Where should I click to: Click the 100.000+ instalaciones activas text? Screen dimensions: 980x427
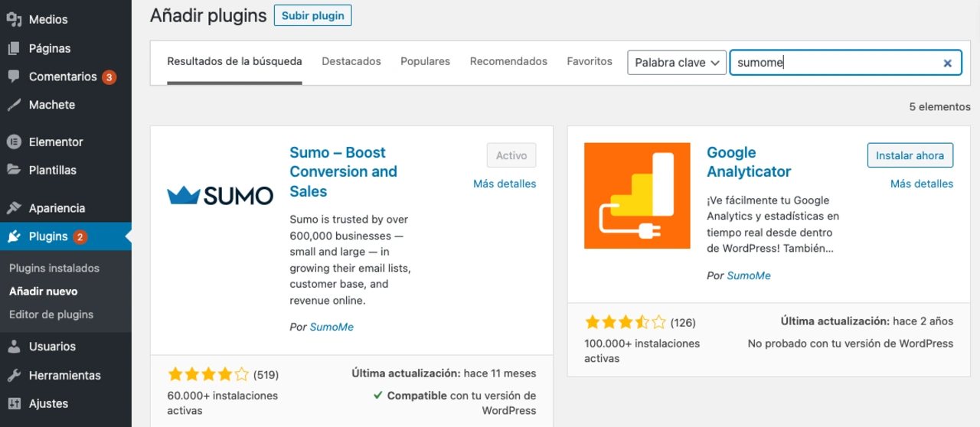642,350
